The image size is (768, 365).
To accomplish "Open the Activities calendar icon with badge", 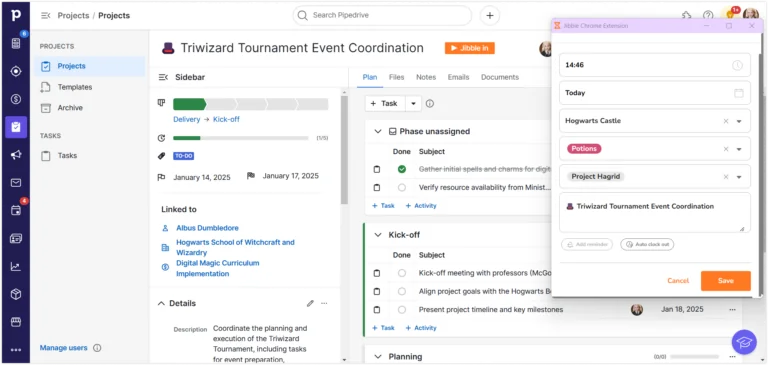I will pos(16,211).
